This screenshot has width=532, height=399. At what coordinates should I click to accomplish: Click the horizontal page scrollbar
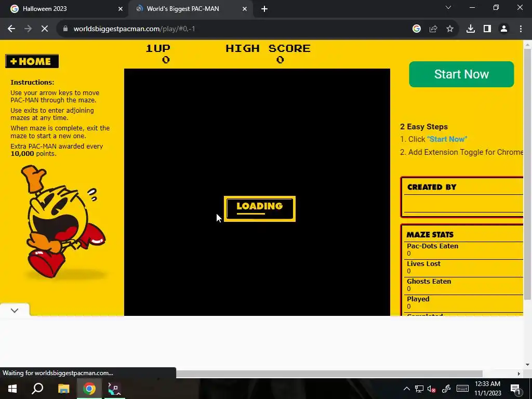point(329,374)
